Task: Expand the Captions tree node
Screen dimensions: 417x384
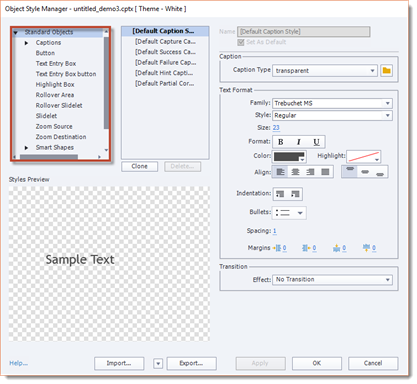Action: point(26,43)
